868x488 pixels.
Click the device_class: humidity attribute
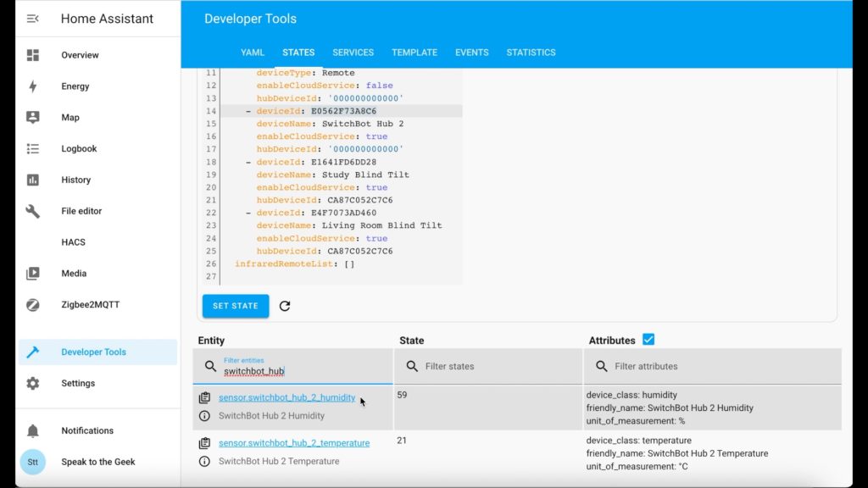tap(632, 395)
